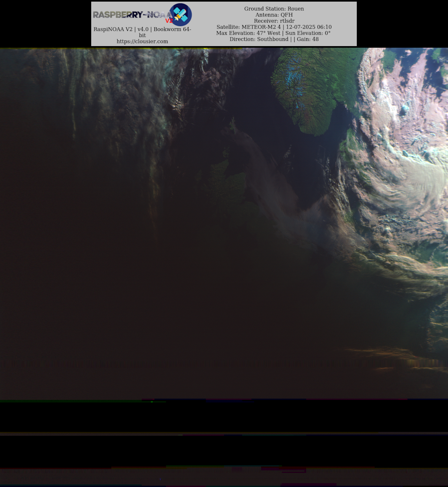
Task: Click the "Max Elevation: 47° West | Sun Elevation: 0°" line
Action: 273,33
